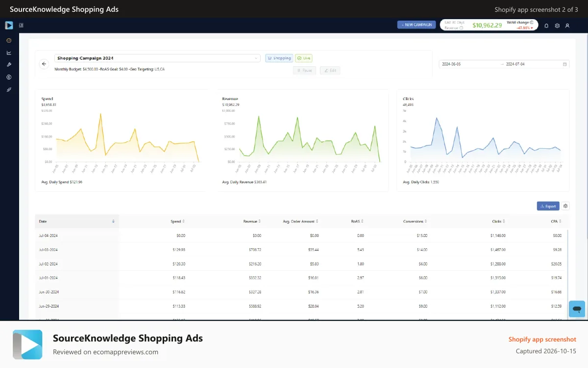The image size is (588, 368).
Task: Sort table by Conversions column
Action: point(425,221)
